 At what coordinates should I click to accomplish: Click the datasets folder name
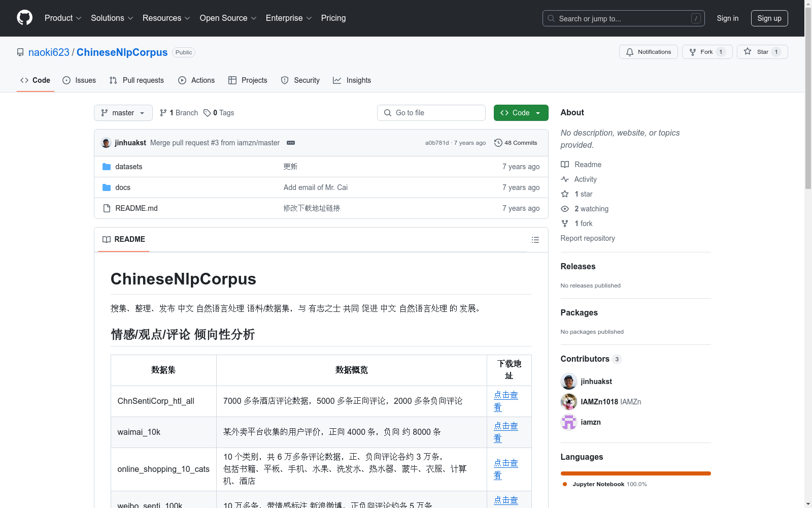(129, 167)
